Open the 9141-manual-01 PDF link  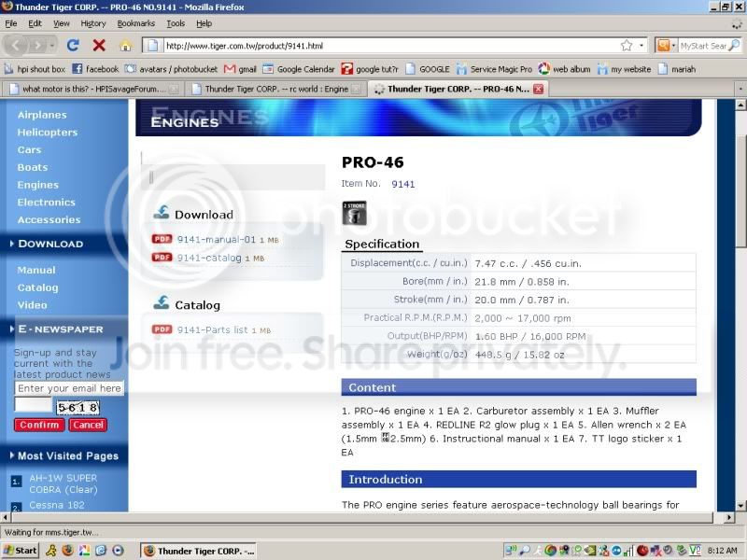coord(217,239)
